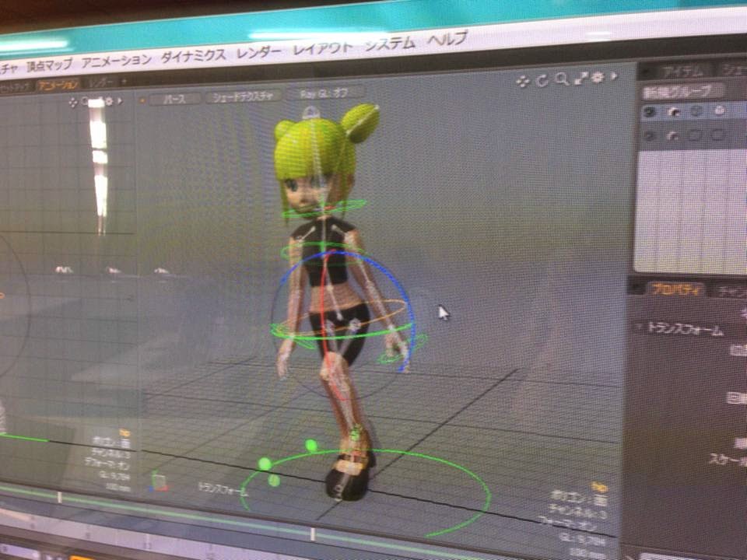Open the 頂点マップ menu
The width and height of the screenshot is (747, 560).
[x=50, y=65]
